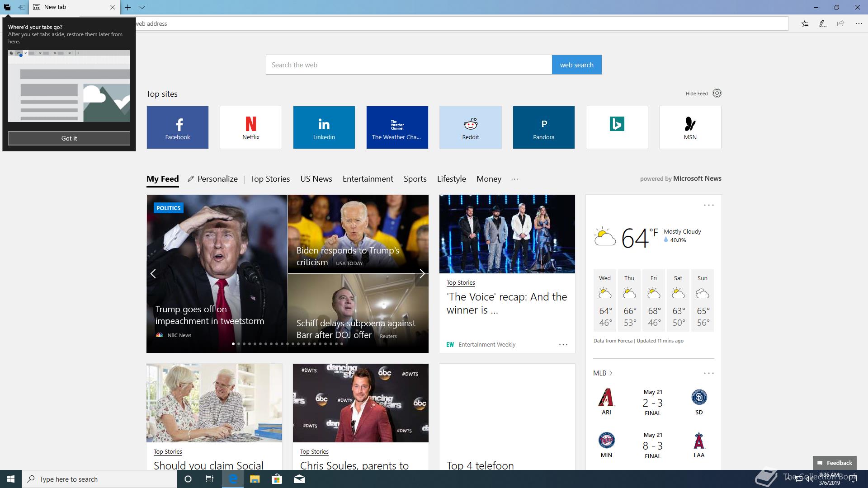Open the Reddit top site tile
Viewport: 868px width, 488px height.
[470, 127]
